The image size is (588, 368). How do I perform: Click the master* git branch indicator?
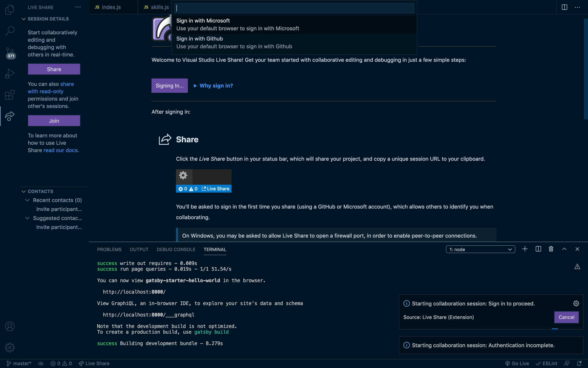19,363
